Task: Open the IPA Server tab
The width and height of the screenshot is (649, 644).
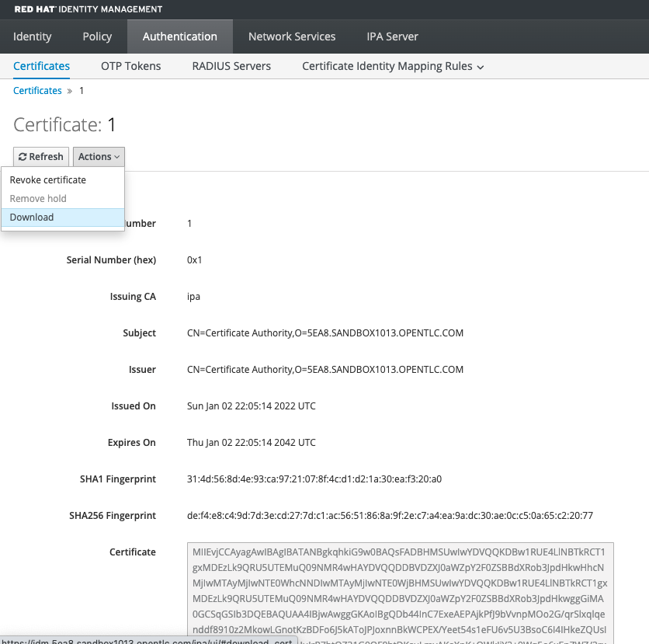Action: click(x=392, y=36)
